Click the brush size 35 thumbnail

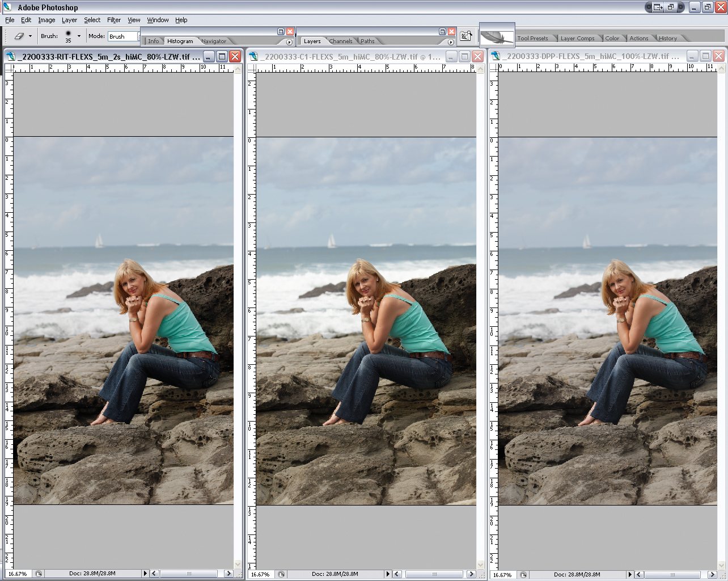pyautogui.click(x=68, y=36)
